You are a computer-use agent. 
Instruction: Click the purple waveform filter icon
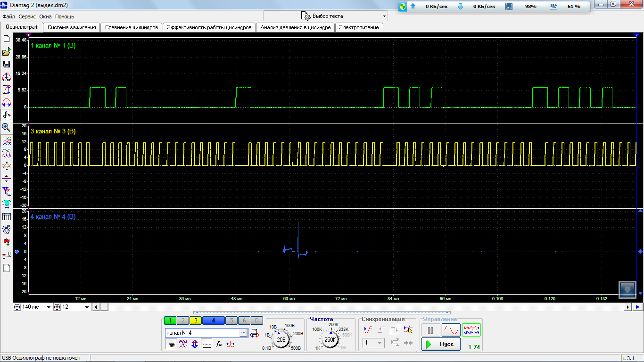tap(183, 345)
